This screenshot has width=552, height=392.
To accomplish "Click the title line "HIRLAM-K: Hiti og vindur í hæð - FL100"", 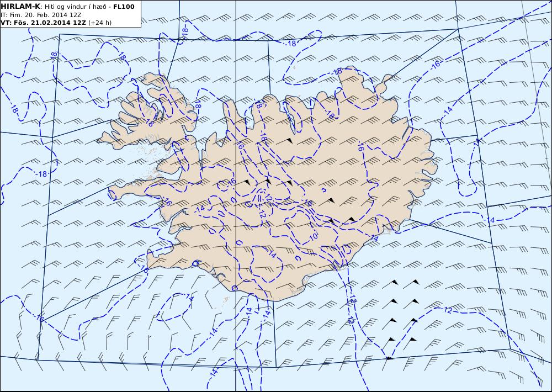I will click(67, 7).
